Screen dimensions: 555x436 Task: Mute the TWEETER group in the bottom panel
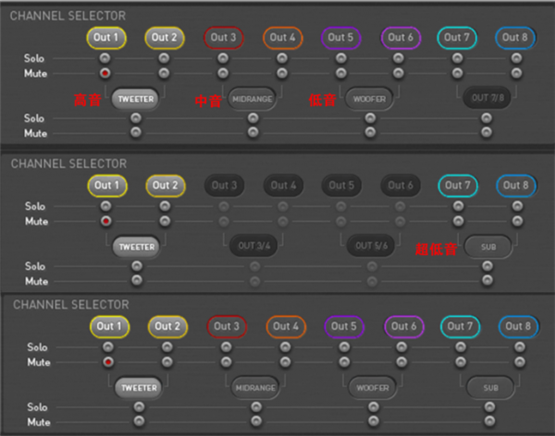coord(139,421)
